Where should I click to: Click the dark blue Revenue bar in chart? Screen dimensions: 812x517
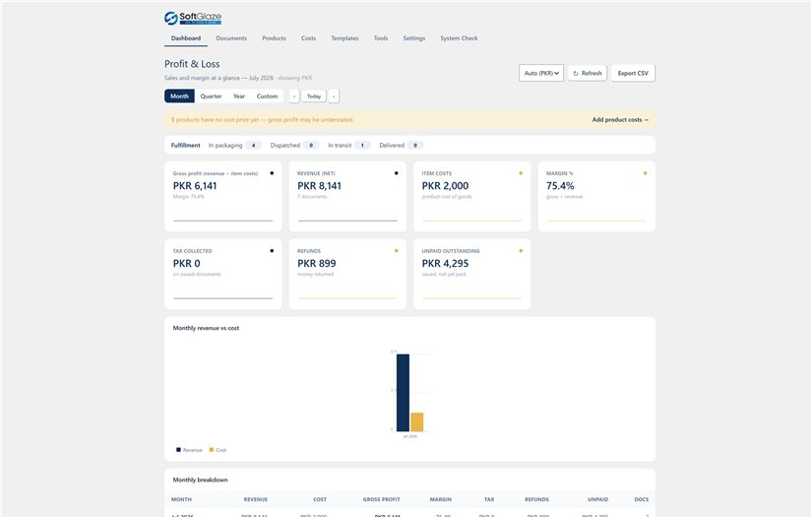(x=403, y=393)
